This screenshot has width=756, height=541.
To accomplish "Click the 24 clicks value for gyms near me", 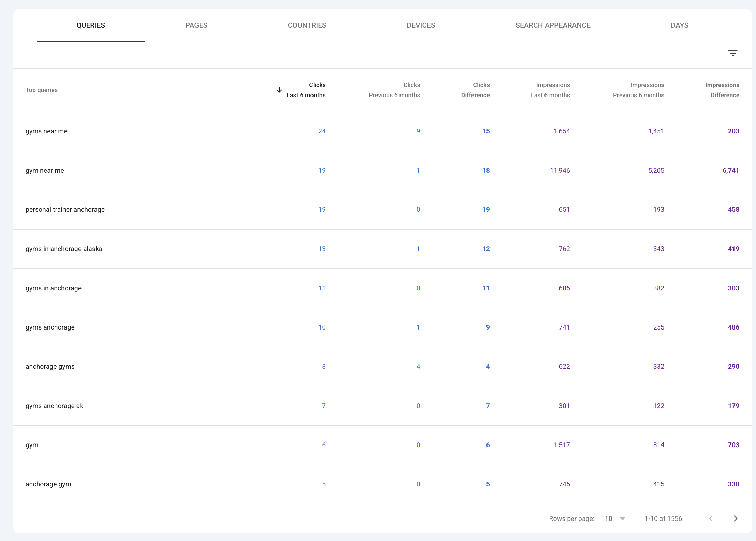I will point(322,131).
